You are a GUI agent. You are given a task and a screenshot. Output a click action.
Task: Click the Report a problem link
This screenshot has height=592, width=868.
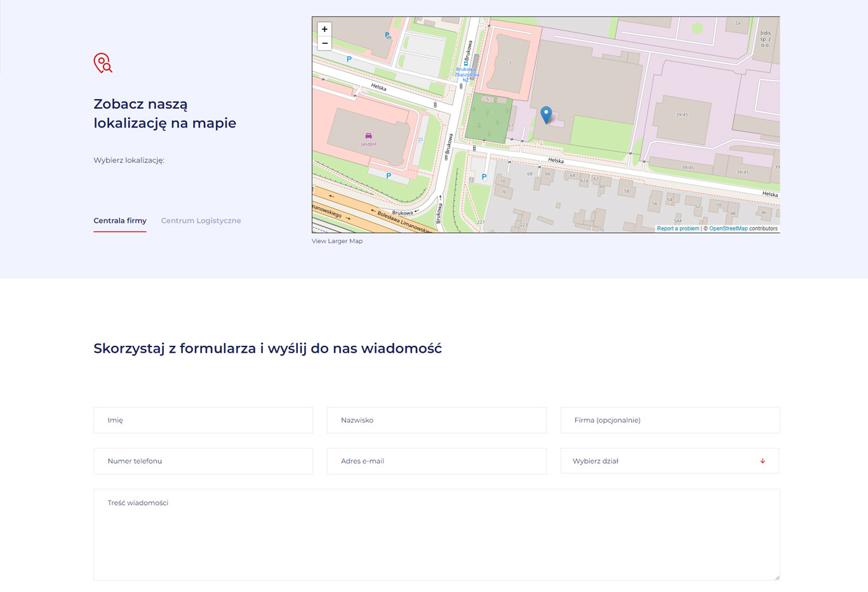[678, 228]
